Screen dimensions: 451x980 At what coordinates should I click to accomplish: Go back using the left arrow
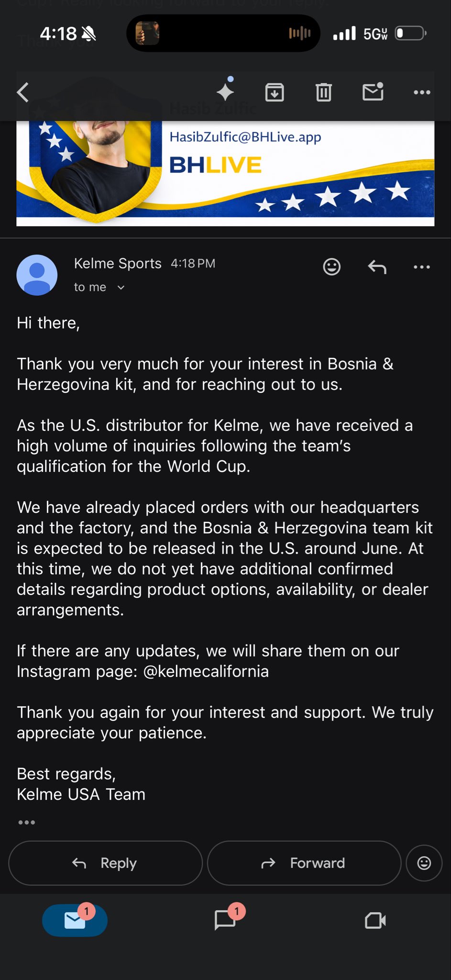click(23, 92)
